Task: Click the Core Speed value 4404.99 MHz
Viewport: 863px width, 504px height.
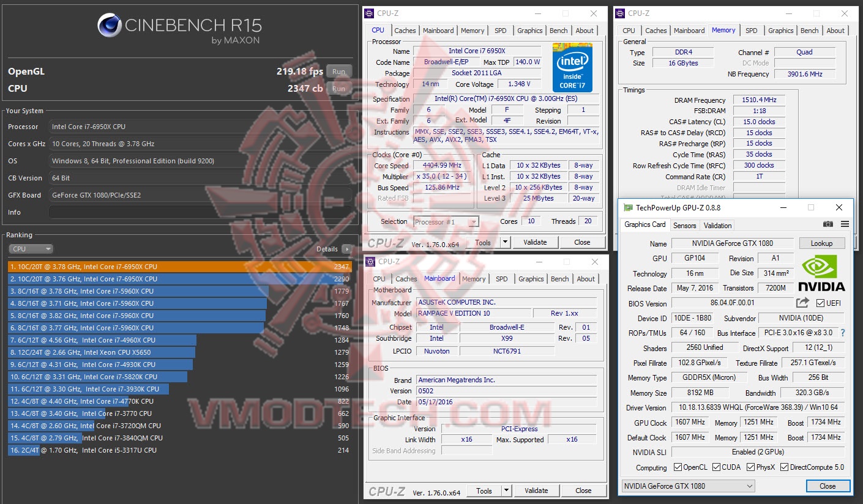Action: click(442, 165)
